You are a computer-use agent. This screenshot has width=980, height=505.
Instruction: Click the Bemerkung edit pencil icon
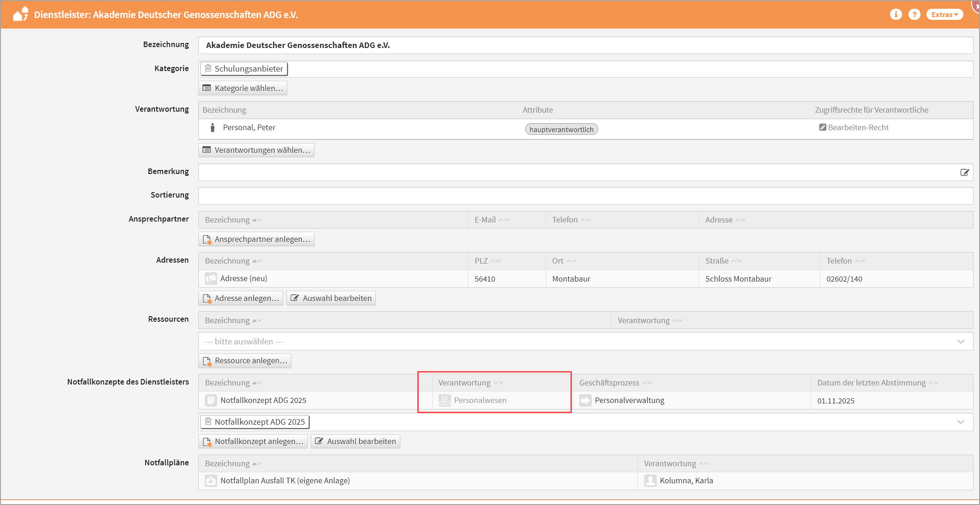964,172
